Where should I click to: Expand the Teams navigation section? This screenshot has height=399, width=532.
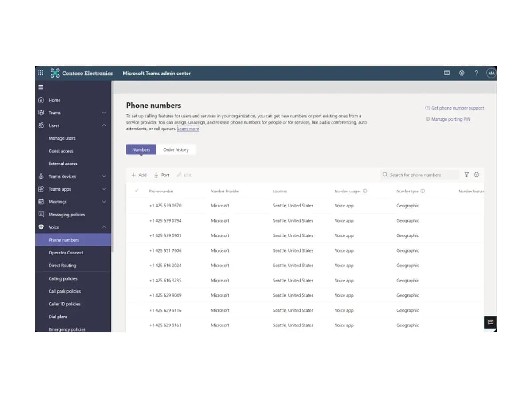(104, 113)
